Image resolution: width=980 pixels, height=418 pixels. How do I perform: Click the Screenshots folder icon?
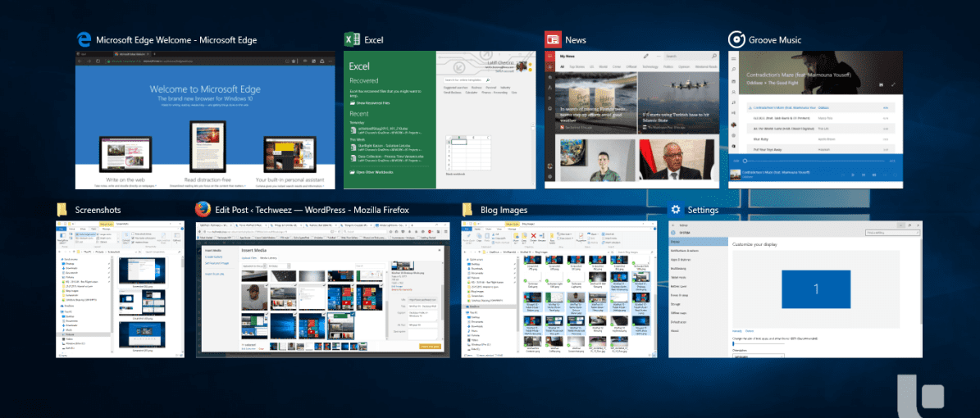pos(62,210)
